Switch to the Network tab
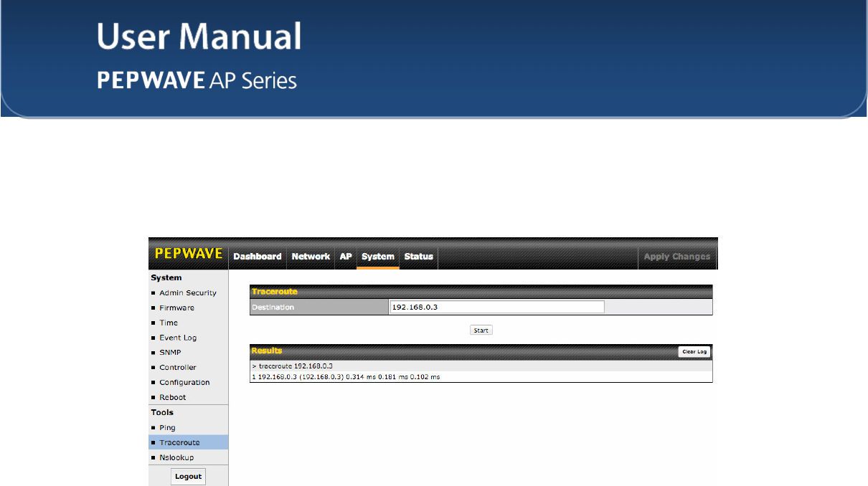This screenshot has width=868, height=486. pyautogui.click(x=311, y=257)
